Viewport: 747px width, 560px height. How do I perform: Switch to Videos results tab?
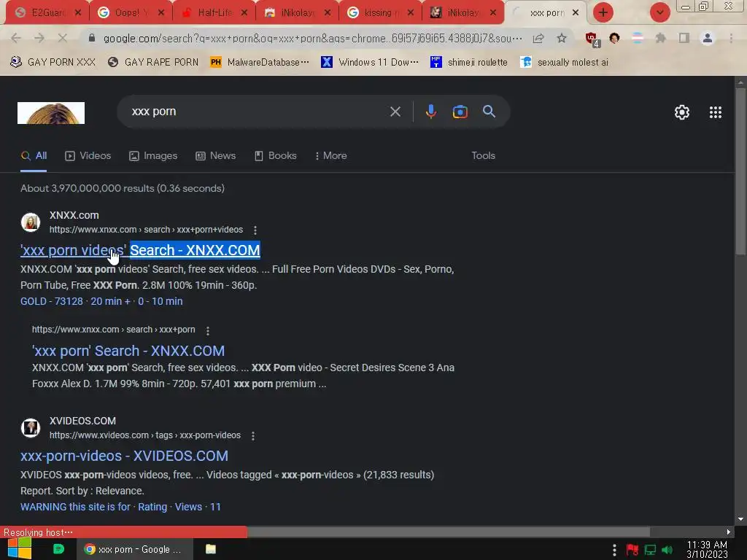coord(88,156)
